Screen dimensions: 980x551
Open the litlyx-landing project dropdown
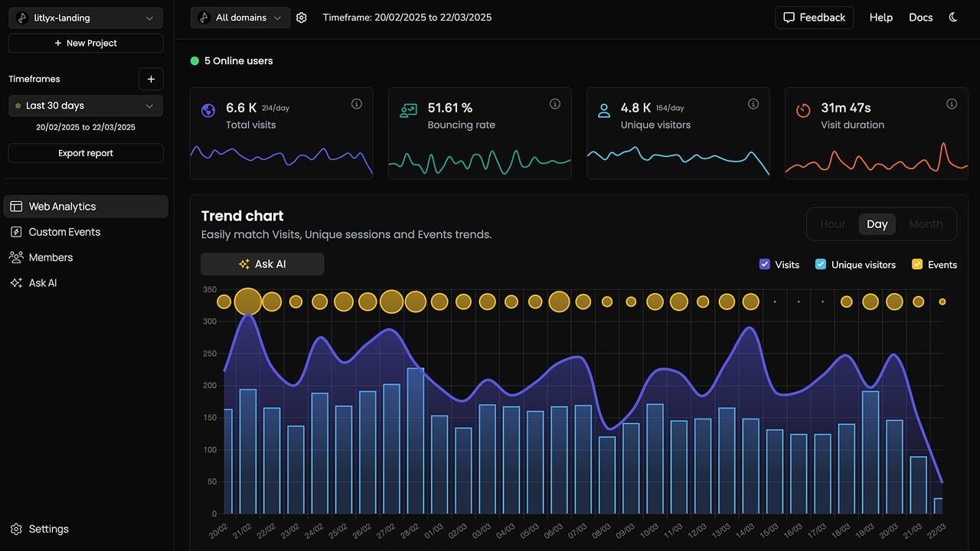tap(86, 18)
